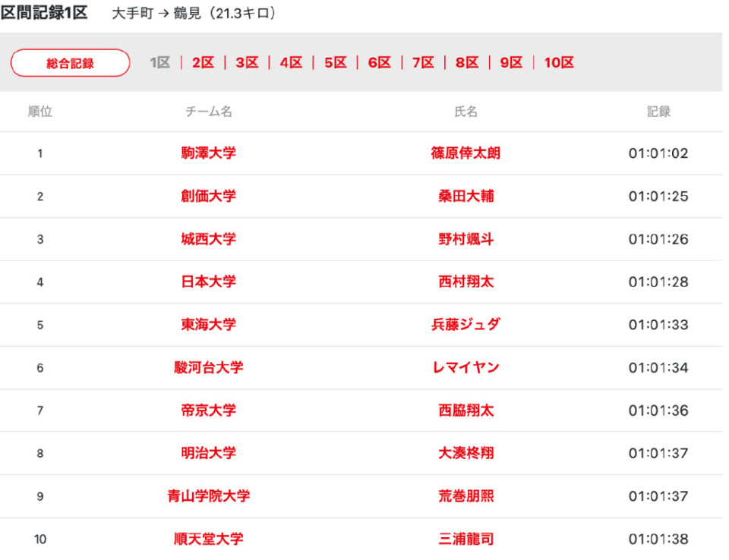Click runner name 篠原倖太朗
729x560 pixels.
pyautogui.click(x=465, y=153)
